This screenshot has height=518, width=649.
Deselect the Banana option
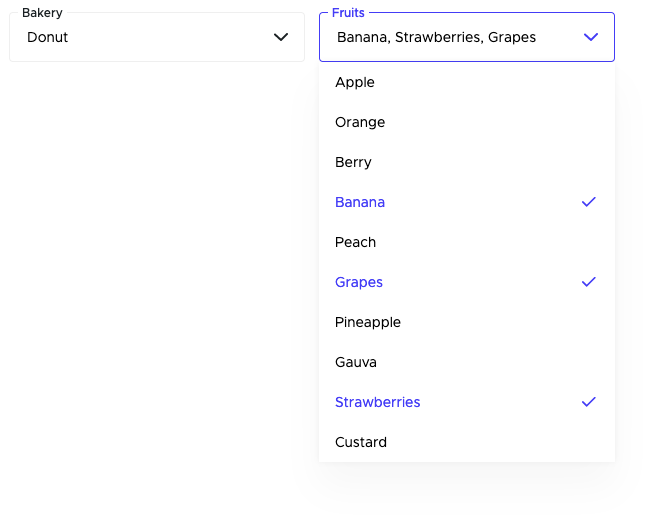coord(360,202)
